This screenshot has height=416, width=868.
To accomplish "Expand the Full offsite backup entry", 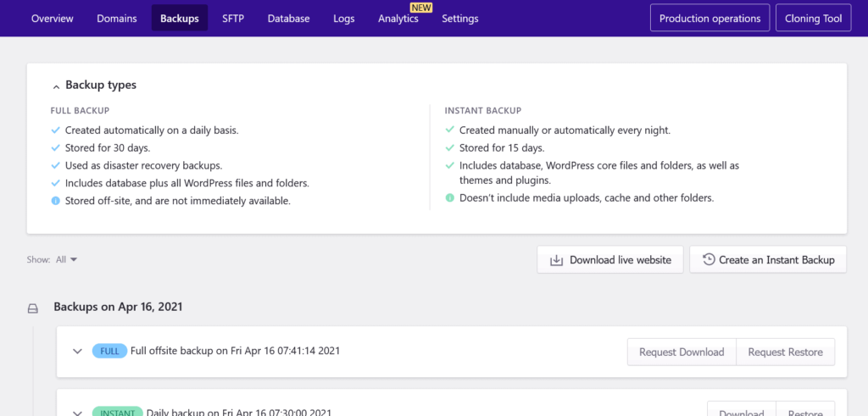I will pyautogui.click(x=77, y=351).
